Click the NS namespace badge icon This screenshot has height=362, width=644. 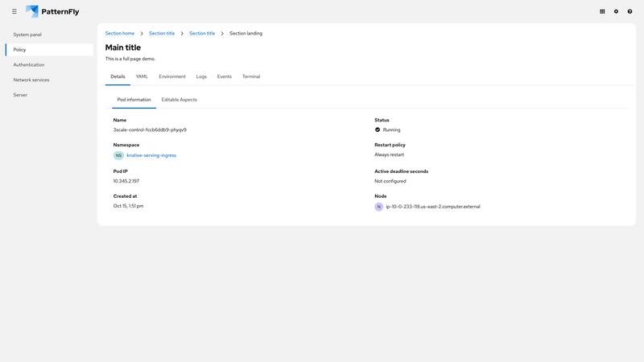point(118,155)
